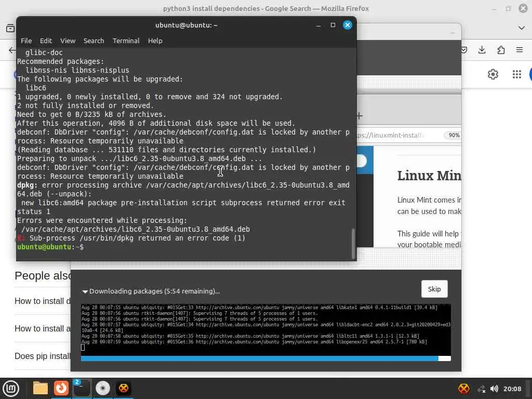532x399 pixels.
Task: Open the 20:08 clock calendar
Action: 512,389
